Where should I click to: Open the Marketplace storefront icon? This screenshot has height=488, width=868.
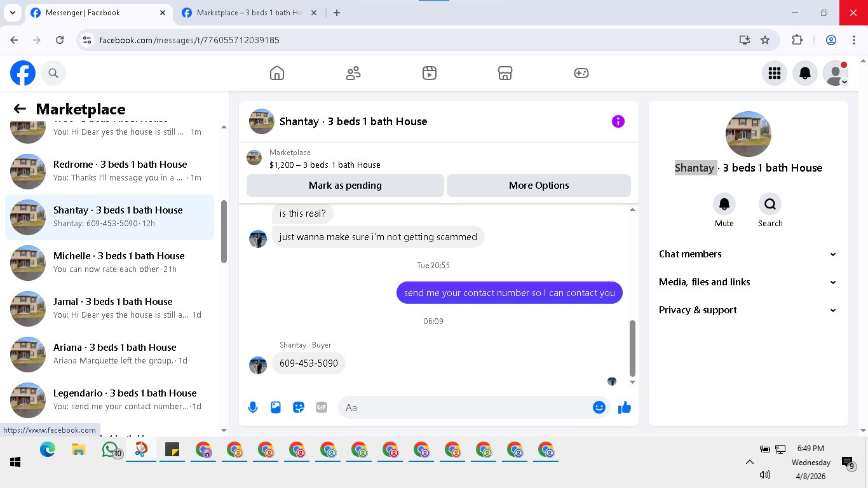click(505, 73)
